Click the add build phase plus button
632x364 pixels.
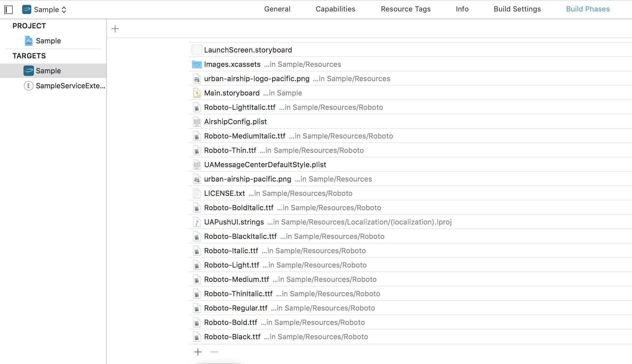coord(115,29)
